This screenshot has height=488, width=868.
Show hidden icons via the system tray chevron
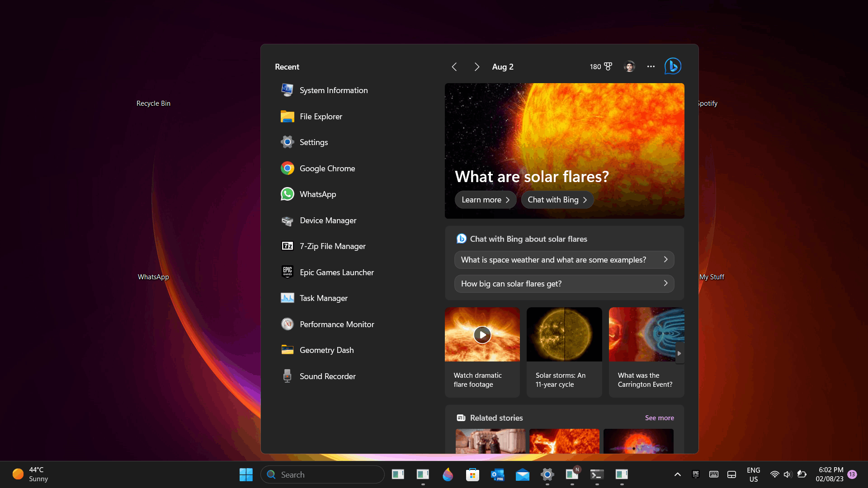[x=677, y=474]
